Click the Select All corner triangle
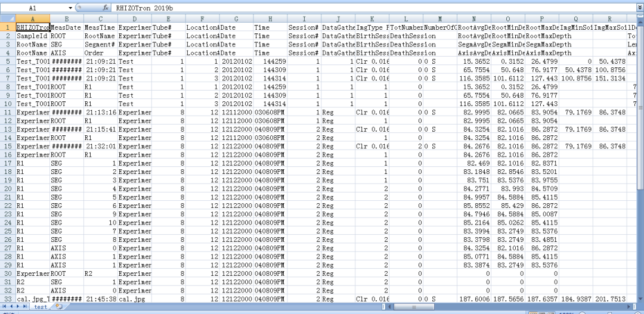This screenshot has width=644, height=314. click(x=7, y=19)
